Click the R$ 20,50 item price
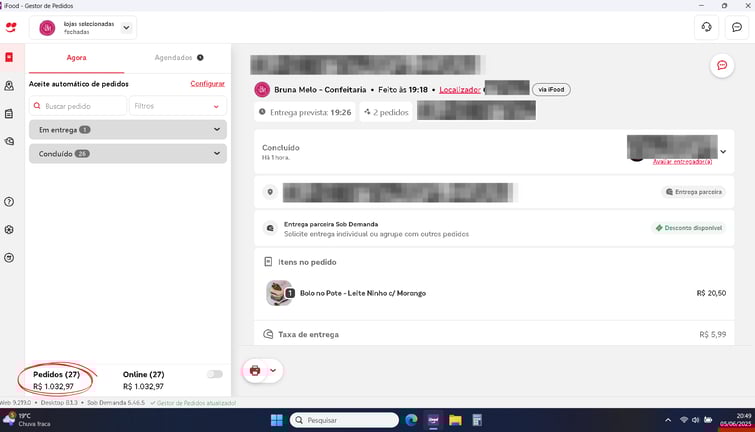Screen dimensions: 755x432 point(711,293)
